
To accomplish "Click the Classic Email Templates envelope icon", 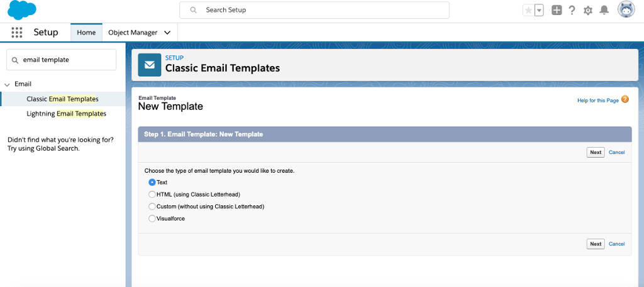I will [150, 65].
